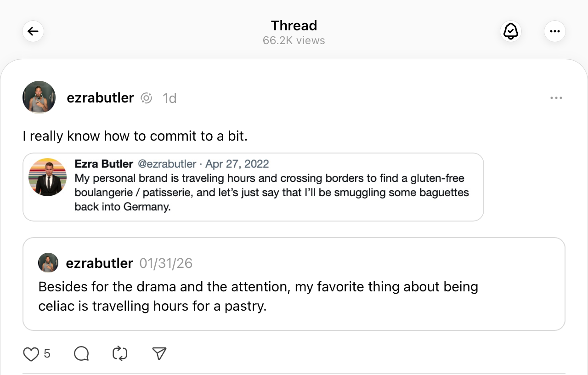Image resolution: width=588 pixels, height=375 pixels.
Task: Toggle the notification bell for this thread
Action: click(x=510, y=32)
